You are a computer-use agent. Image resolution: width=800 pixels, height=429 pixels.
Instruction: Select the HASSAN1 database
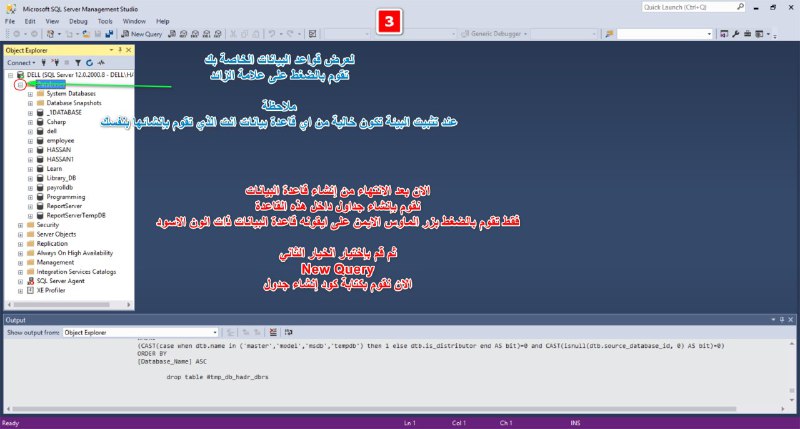(60, 159)
